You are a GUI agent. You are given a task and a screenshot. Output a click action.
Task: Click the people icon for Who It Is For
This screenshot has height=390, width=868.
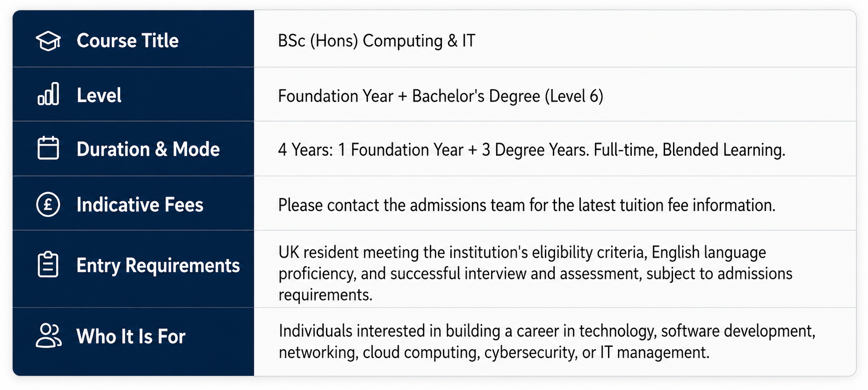pyautogui.click(x=49, y=336)
